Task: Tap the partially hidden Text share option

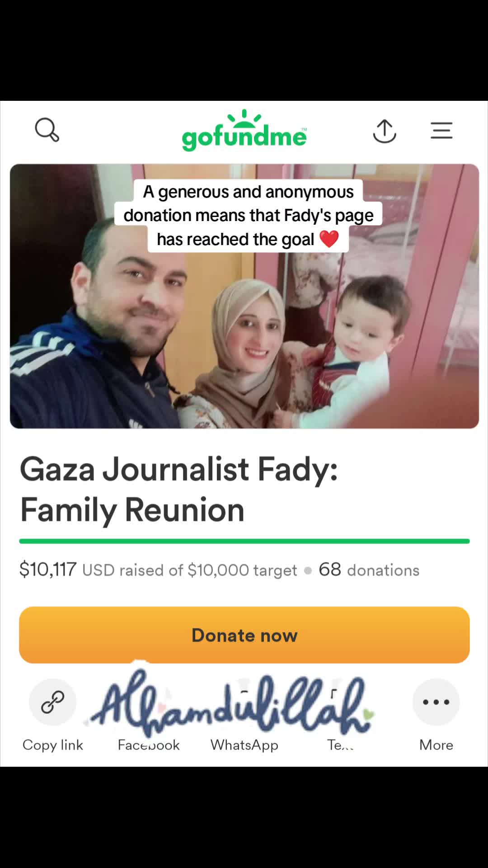Action: [340, 745]
